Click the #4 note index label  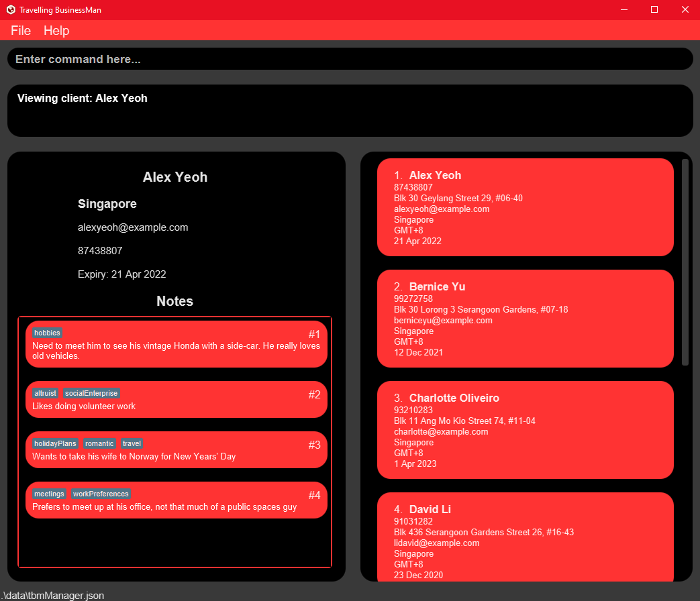point(314,495)
